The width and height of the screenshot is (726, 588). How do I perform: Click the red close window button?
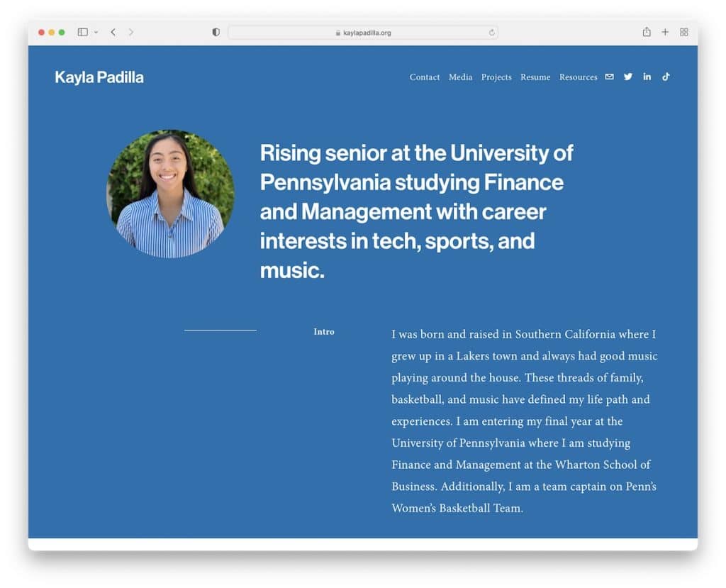pyautogui.click(x=41, y=33)
